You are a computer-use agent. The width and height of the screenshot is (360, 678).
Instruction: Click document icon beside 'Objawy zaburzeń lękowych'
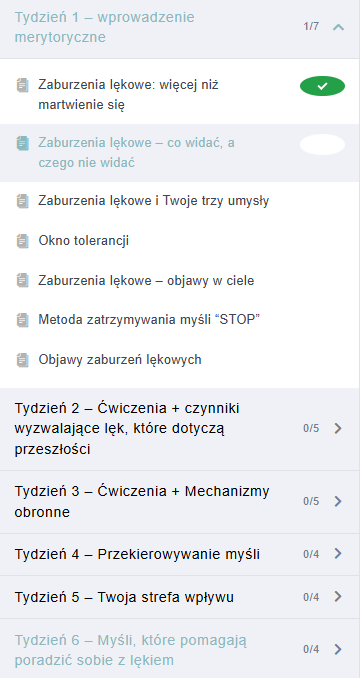pyautogui.click(x=22, y=360)
